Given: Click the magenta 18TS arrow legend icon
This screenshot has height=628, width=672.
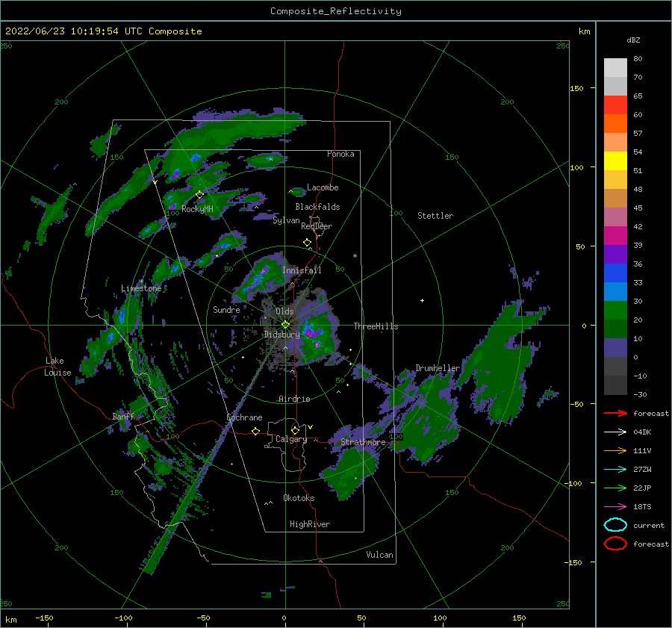Looking at the screenshot, I should tap(615, 507).
